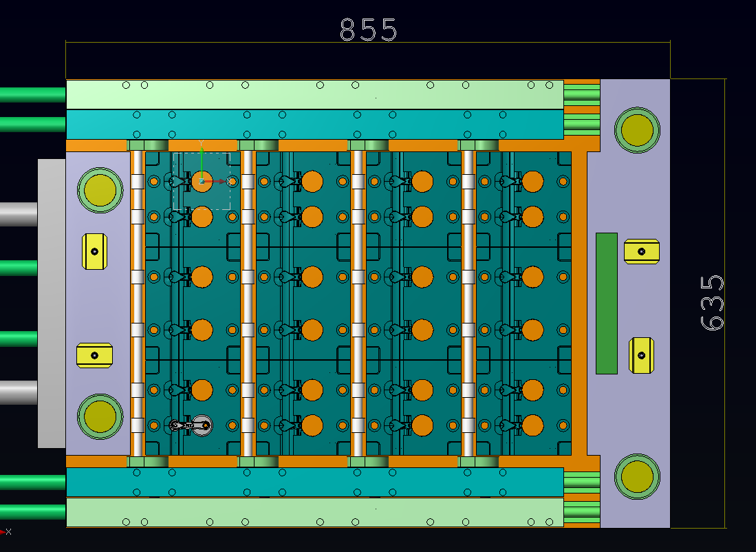Select the upper yellow block on the right plate
Screen dimensions: 756x552
(x=641, y=251)
